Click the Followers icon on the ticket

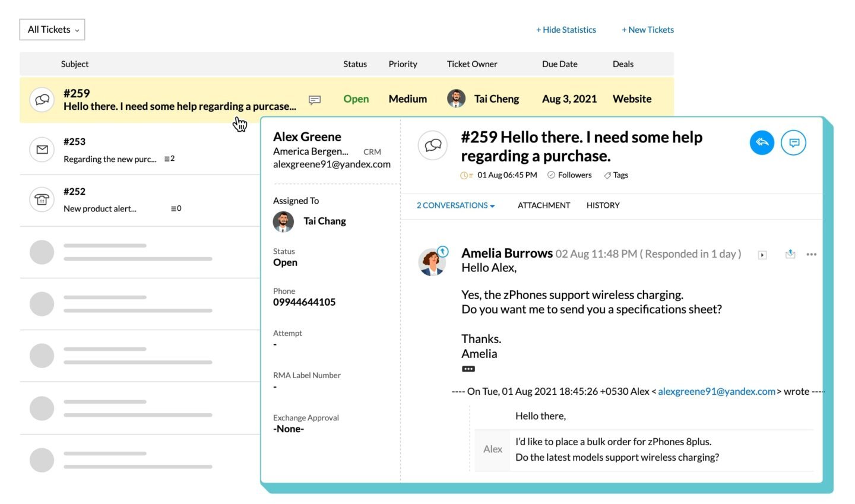553,175
